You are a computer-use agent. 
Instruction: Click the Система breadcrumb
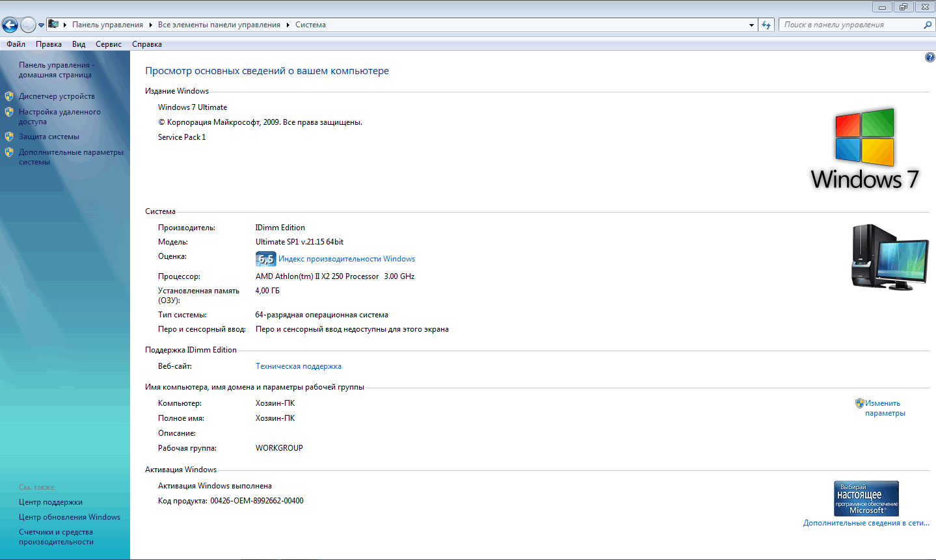pos(310,25)
